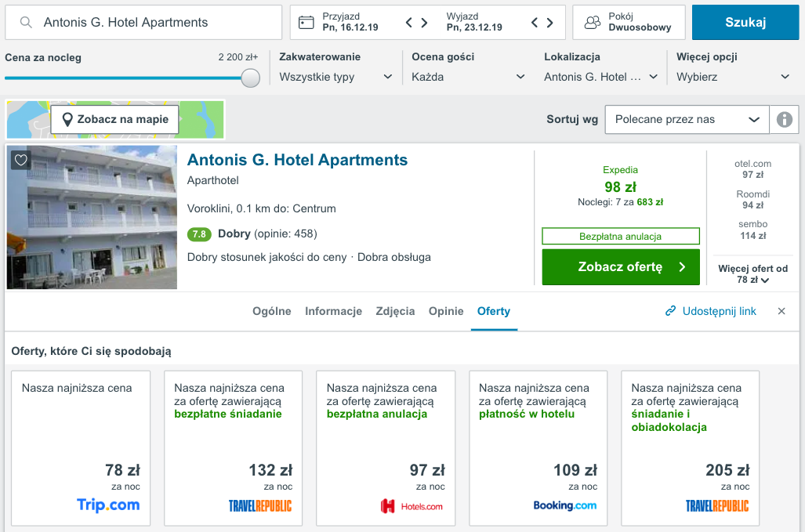Select the Trip.com 78 zł offer card
The width and height of the screenshot is (805, 532).
tap(81, 448)
